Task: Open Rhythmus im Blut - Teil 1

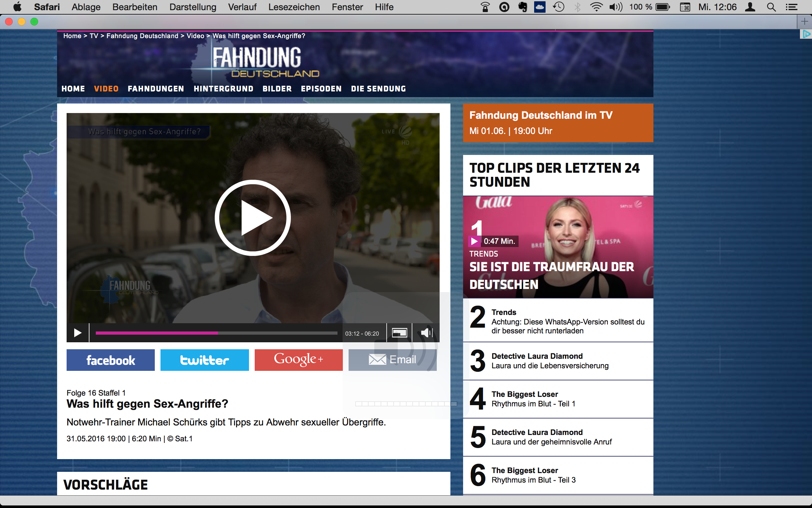Action: pyautogui.click(x=558, y=399)
